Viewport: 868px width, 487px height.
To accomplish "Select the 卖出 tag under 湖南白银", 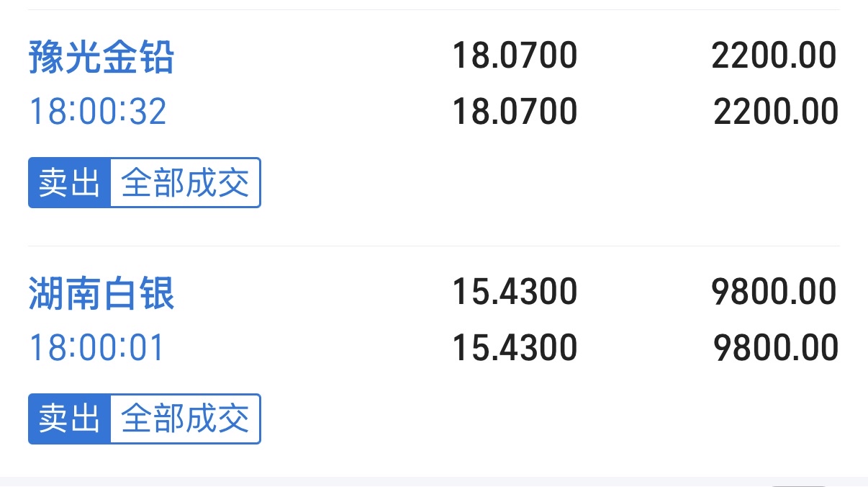I will tap(70, 419).
